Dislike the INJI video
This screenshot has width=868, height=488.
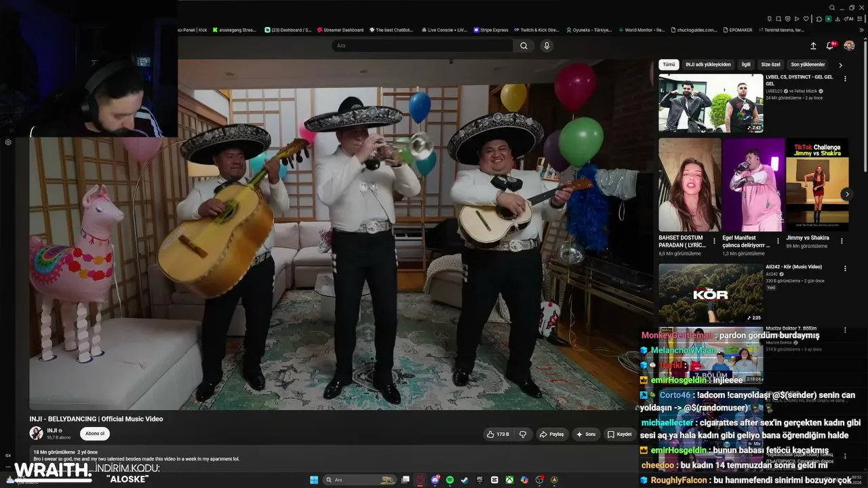click(523, 434)
